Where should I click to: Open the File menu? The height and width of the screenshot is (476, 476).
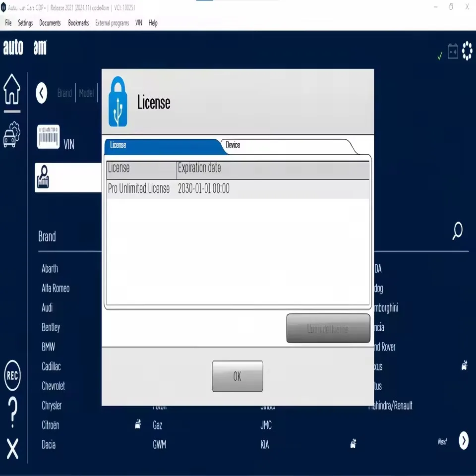[x=8, y=23]
